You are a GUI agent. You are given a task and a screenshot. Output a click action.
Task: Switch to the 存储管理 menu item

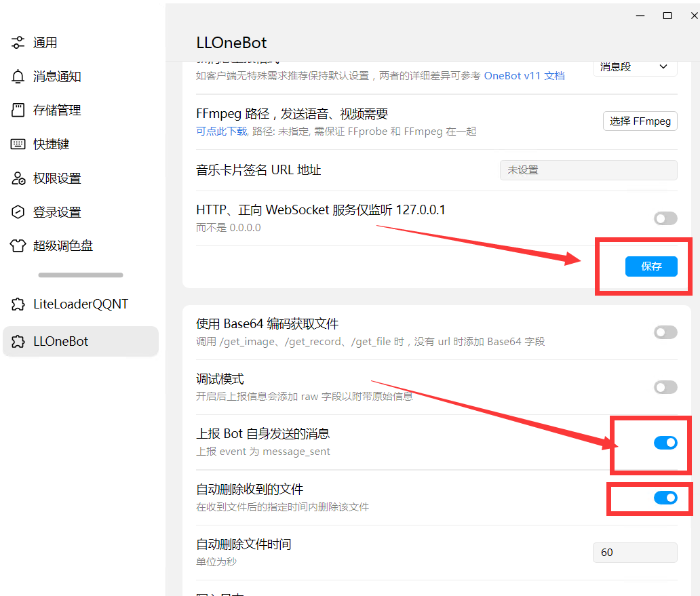pos(57,111)
